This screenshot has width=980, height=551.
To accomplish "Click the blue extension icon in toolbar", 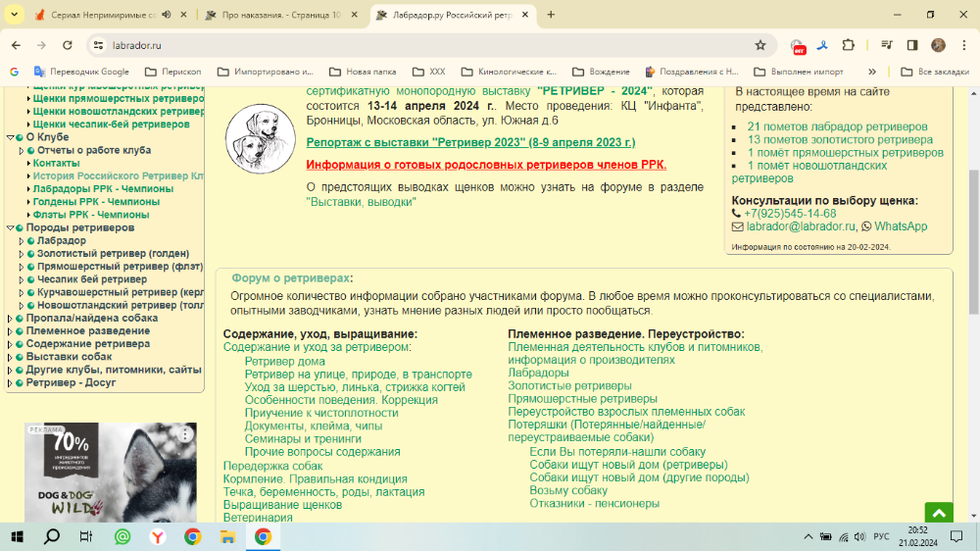I will pos(822,45).
